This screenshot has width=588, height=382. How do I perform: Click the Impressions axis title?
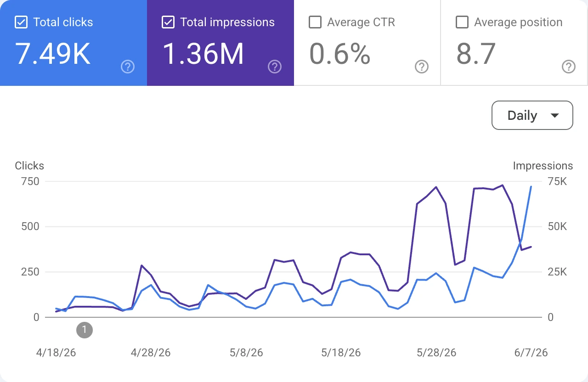click(x=543, y=166)
